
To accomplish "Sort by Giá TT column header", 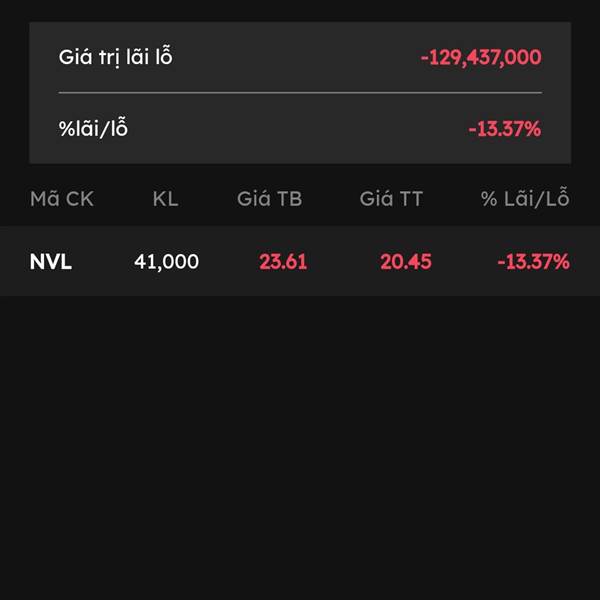I will point(391,199).
